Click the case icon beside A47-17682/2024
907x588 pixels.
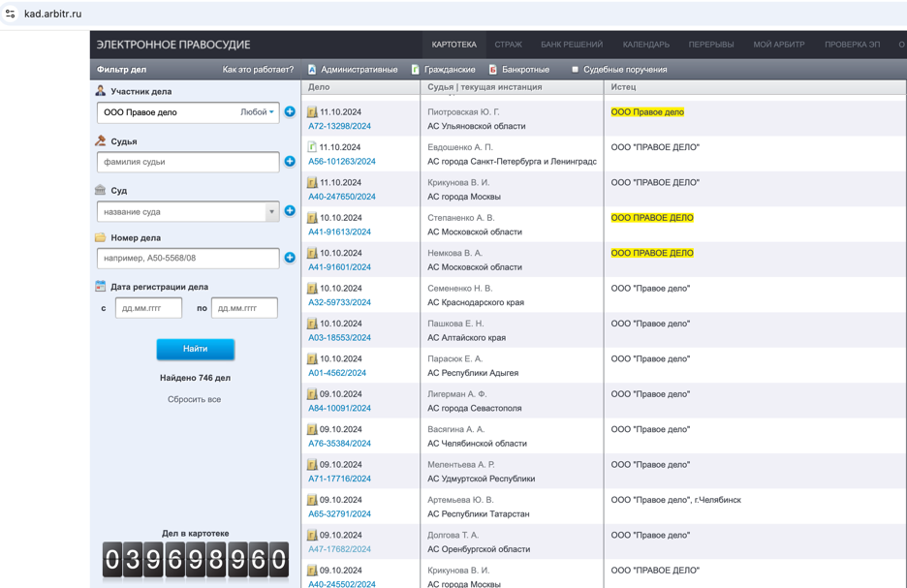pos(312,536)
